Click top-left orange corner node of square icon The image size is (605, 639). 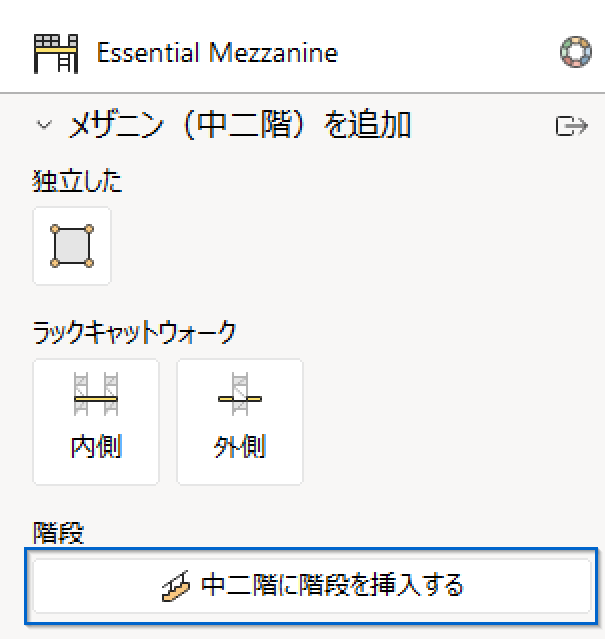point(55,229)
